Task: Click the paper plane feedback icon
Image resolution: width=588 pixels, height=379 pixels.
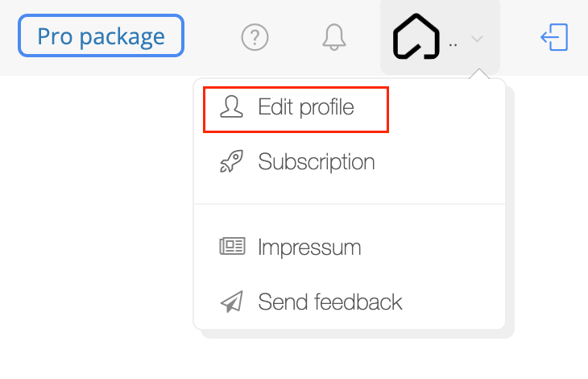Action: pyautogui.click(x=232, y=302)
